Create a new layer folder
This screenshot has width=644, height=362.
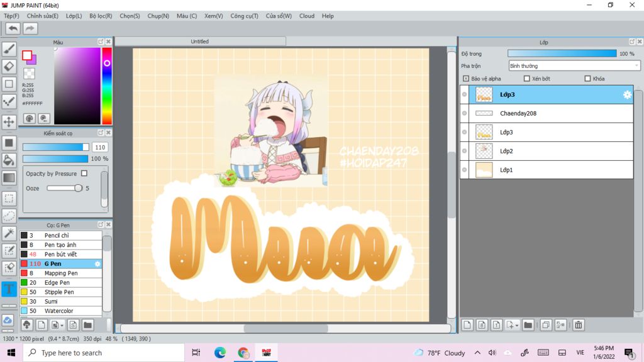[x=528, y=325]
